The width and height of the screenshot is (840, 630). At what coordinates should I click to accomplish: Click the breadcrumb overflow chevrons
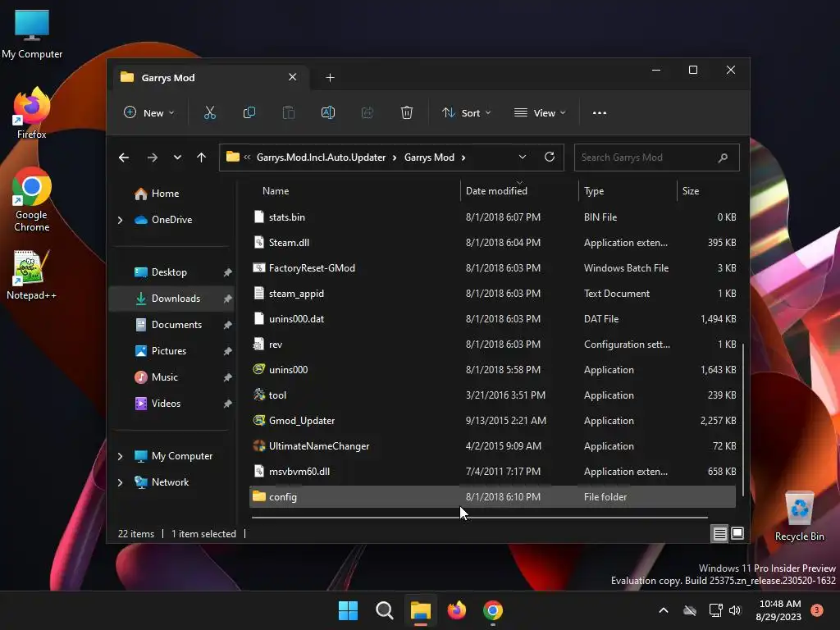pyautogui.click(x=247, y=157)
